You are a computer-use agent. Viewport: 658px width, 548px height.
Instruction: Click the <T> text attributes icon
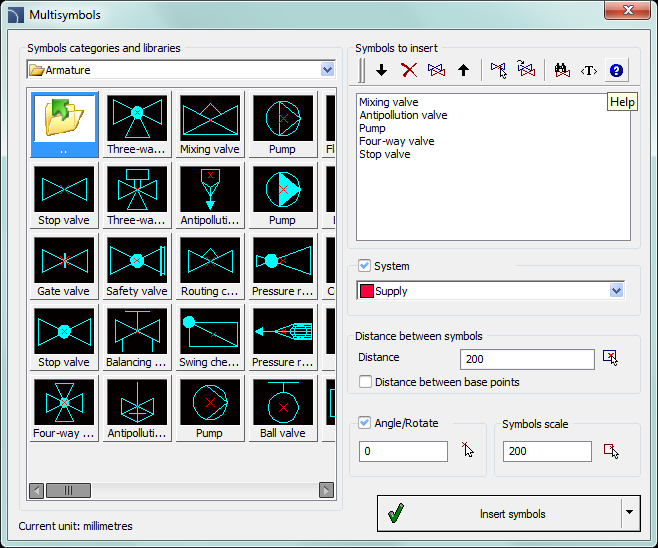589,70
